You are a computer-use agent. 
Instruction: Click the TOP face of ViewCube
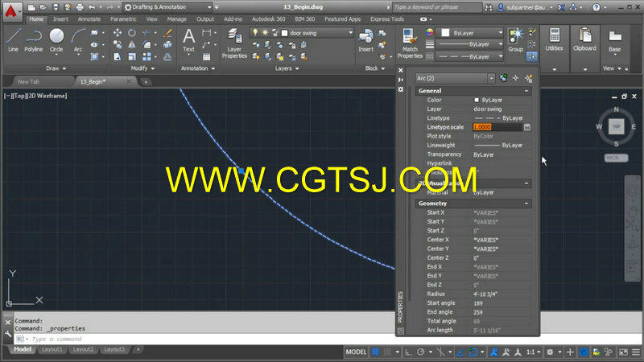pos(616,126)
